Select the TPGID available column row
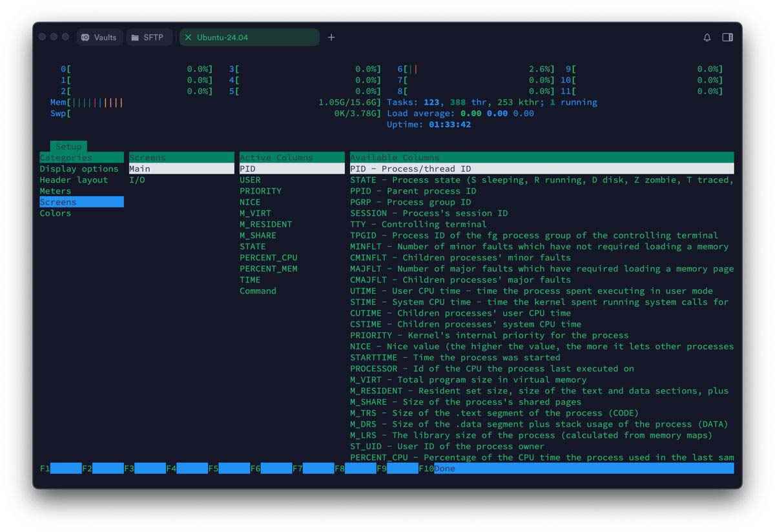 [542, 235]
